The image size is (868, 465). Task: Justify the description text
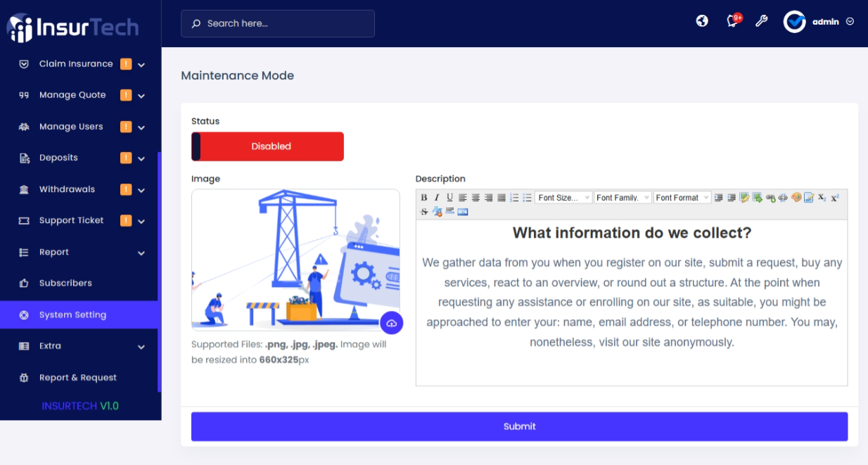click(502, 198)
